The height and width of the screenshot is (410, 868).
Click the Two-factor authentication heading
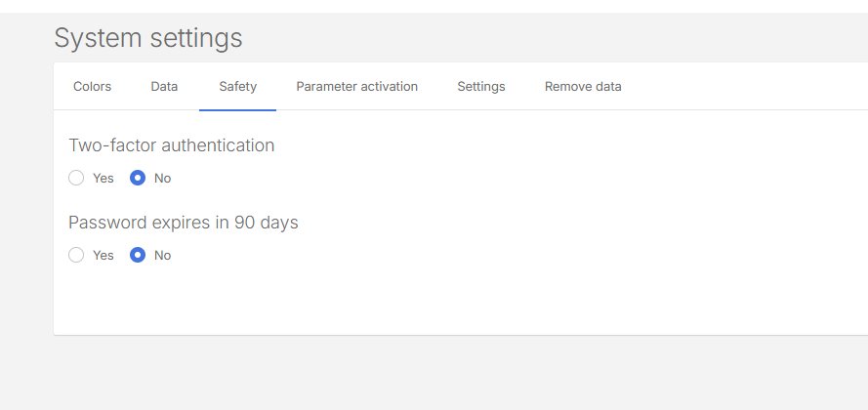[171, 145]
